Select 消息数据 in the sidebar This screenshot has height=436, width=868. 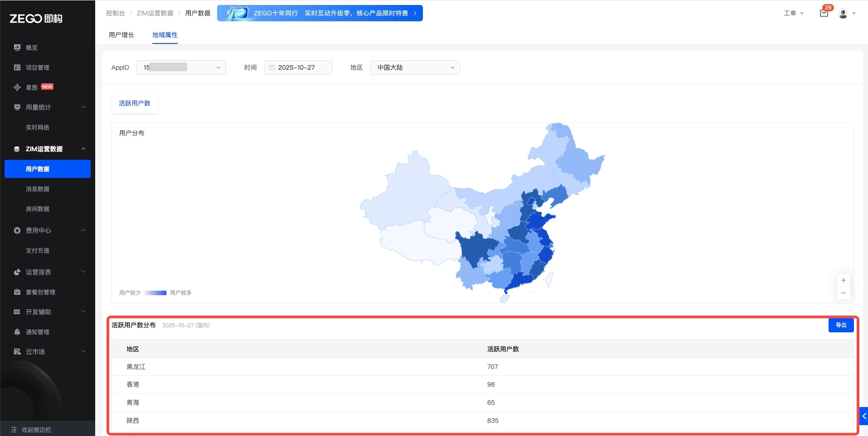[x=38, y=189]
